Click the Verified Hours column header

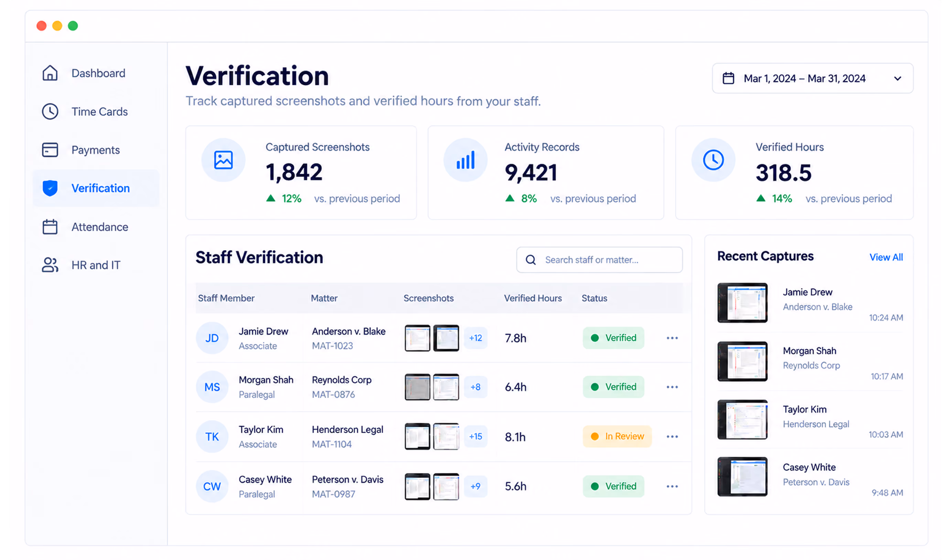point(533,298)
